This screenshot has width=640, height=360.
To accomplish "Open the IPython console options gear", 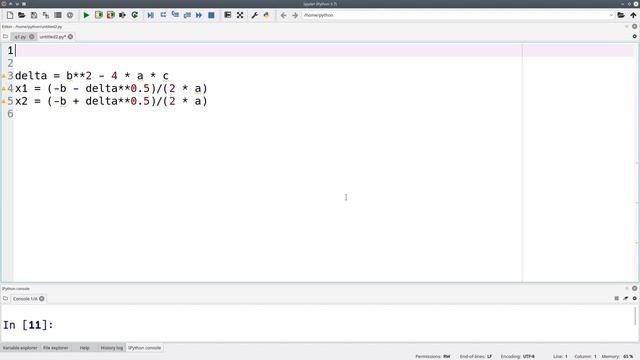I will coord(634,298).
